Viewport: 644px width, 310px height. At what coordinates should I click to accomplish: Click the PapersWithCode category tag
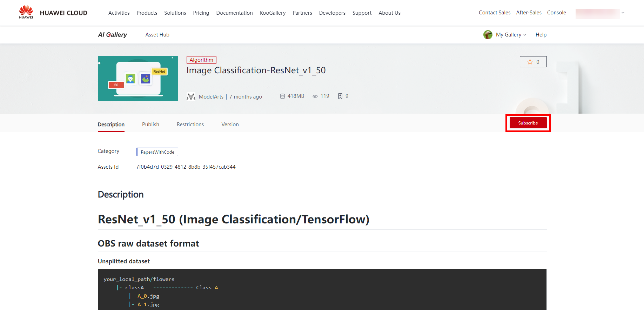click(x=157, y=152)
